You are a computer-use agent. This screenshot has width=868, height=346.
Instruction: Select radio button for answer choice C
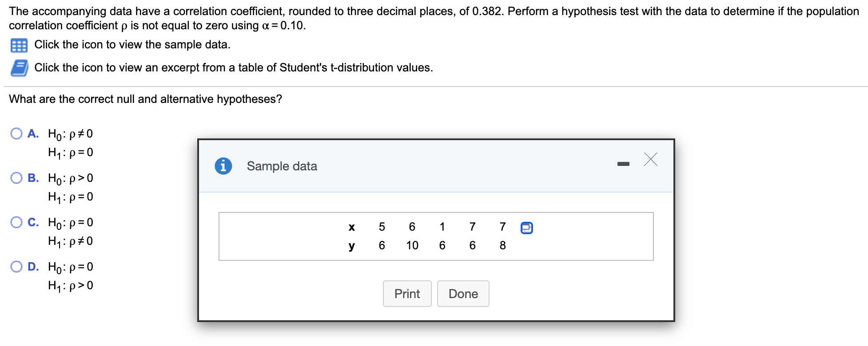tap(16, 221)
